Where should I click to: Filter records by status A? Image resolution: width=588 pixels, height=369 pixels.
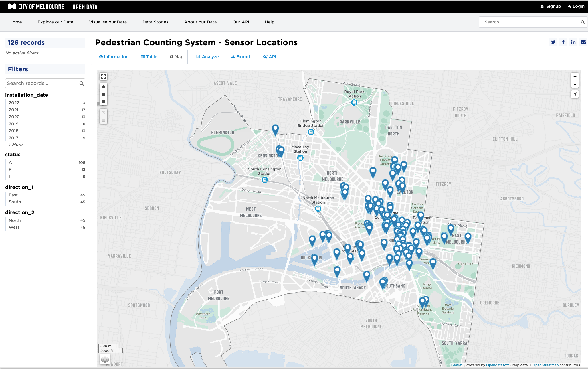(11, 162)
